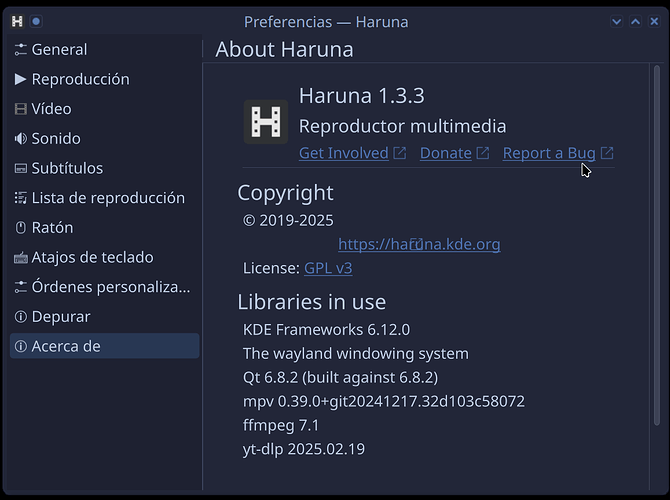
Task: Maximize the Preferencias window
Action: [x=635, y=21]
